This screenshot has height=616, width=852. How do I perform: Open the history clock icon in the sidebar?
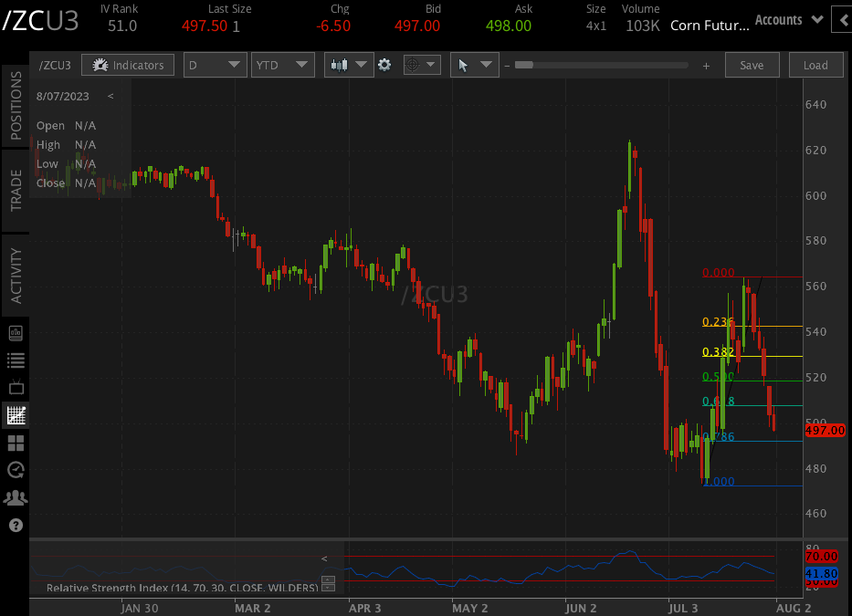(x=15, y=469)
